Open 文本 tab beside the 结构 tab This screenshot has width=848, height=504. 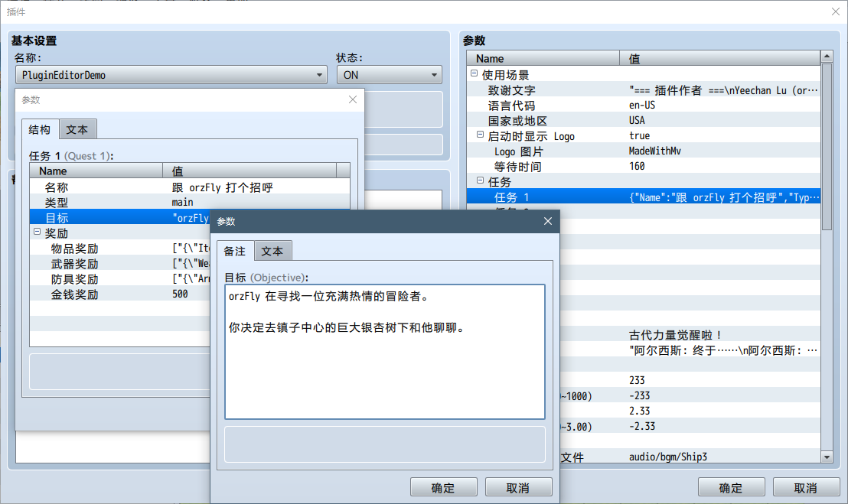click(x=77, y=130)
